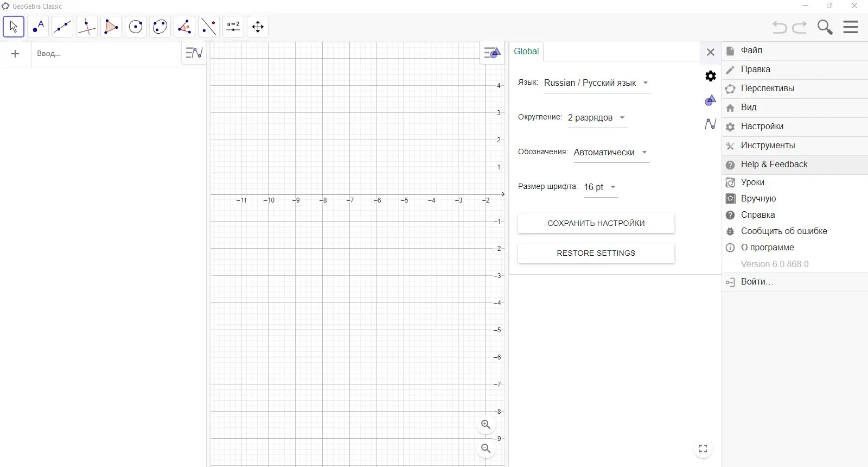Select the Point tool
Screen dimensions: 868x467
pyautogui.click(x=38, y=27)
